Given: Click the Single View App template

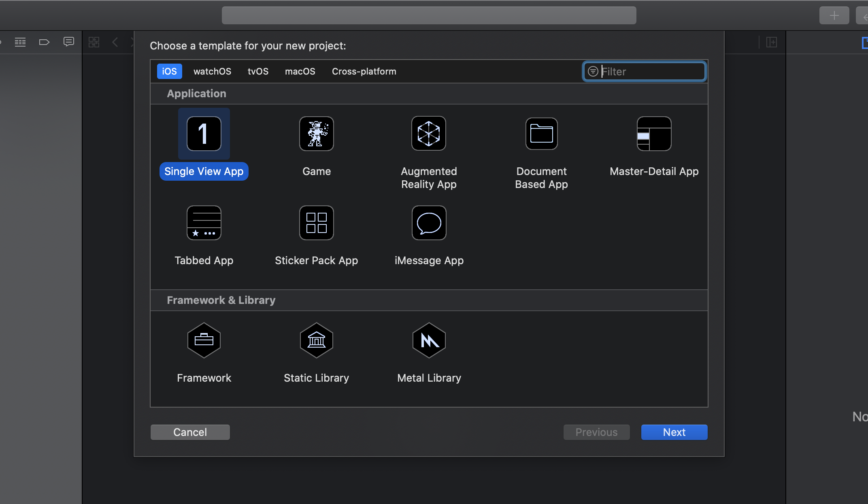Looking at the screenshot, I should point(204,134).
